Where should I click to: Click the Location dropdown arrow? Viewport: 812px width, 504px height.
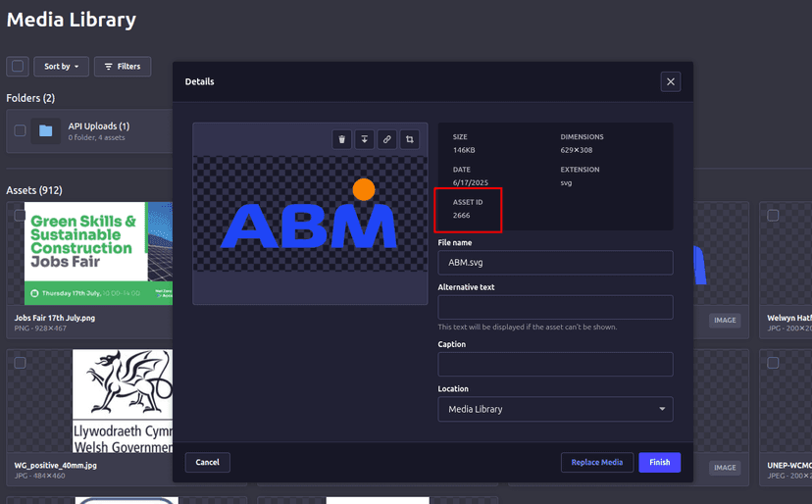(662, 409)
